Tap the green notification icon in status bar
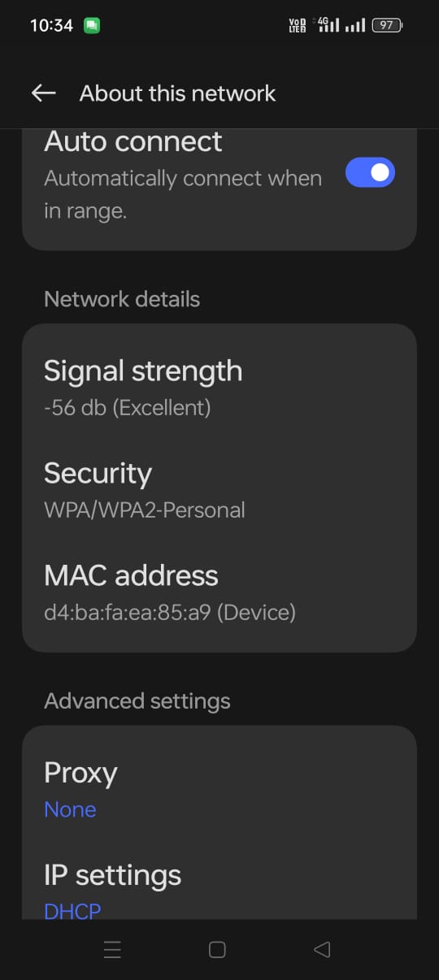439x980 pixels. tap(92, 25)
